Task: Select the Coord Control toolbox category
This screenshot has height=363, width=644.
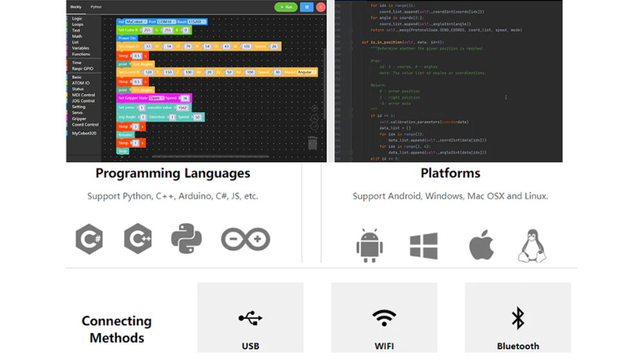Action: 85,125
